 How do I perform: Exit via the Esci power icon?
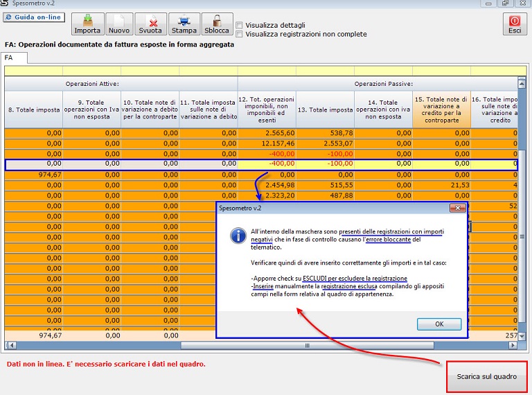coord(515,24)
